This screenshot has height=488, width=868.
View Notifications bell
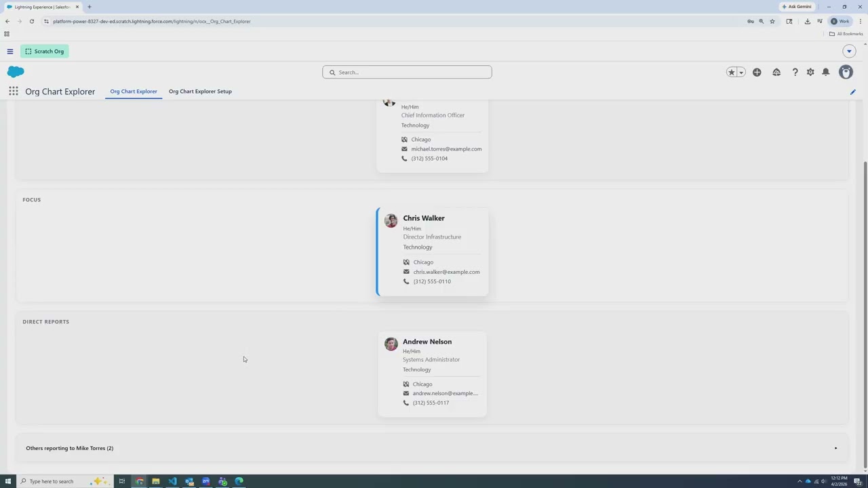pyautogui.click(x=826, y=72)
